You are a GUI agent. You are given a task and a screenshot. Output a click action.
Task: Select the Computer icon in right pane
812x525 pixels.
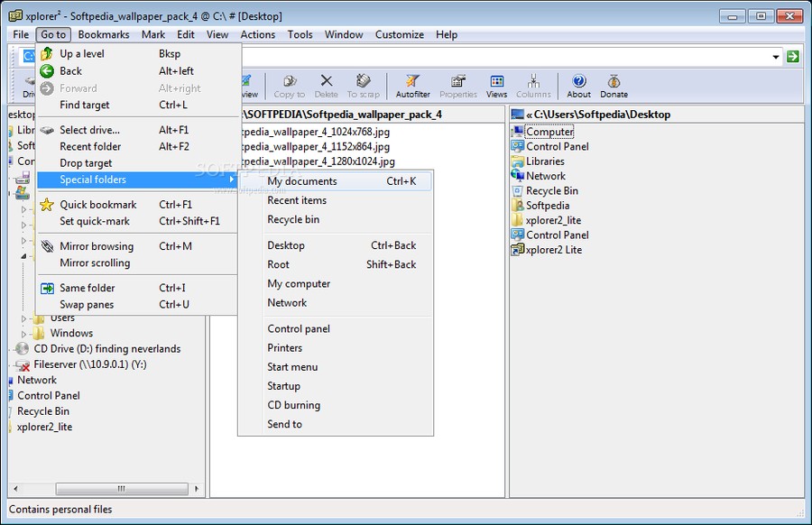518,132
